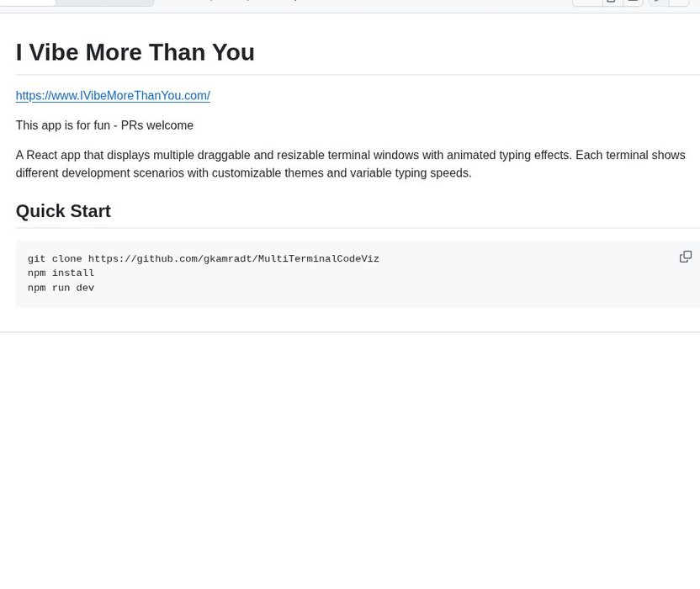The height and width of the screenshot is (589, 700).
Task: Click the 'This app is for fun - PRs welcome' text
Action: pyautogui.click(x=104, y=125)
